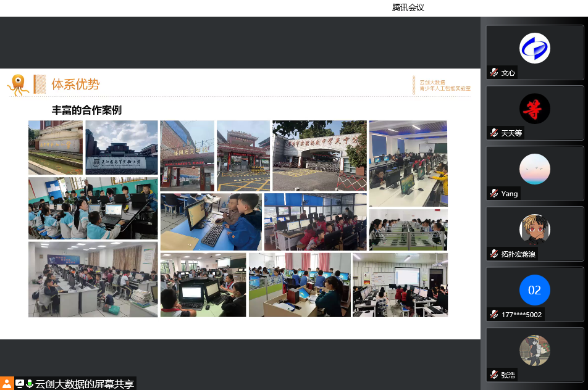This screenshot has height=390, width=588.
Task: Click the 体系优势 slide heading
Action: (x=75, y=85)
